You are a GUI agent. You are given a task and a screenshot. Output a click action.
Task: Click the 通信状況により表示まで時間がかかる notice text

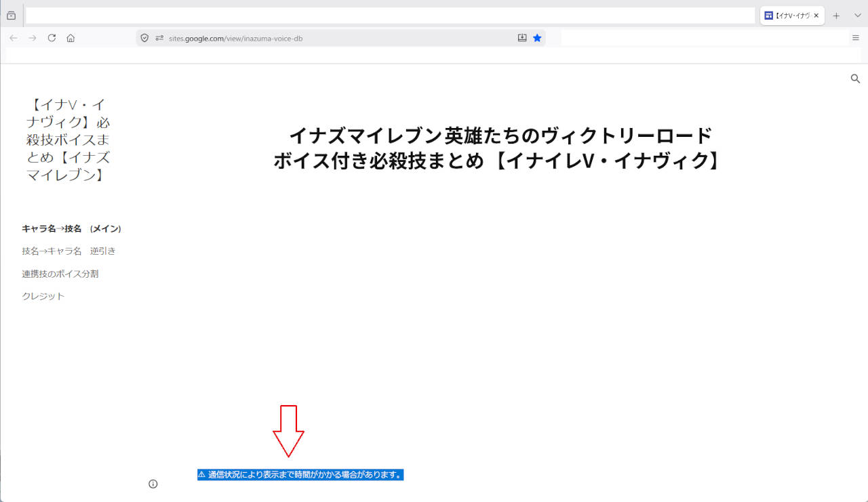click(x=300, y=475)
